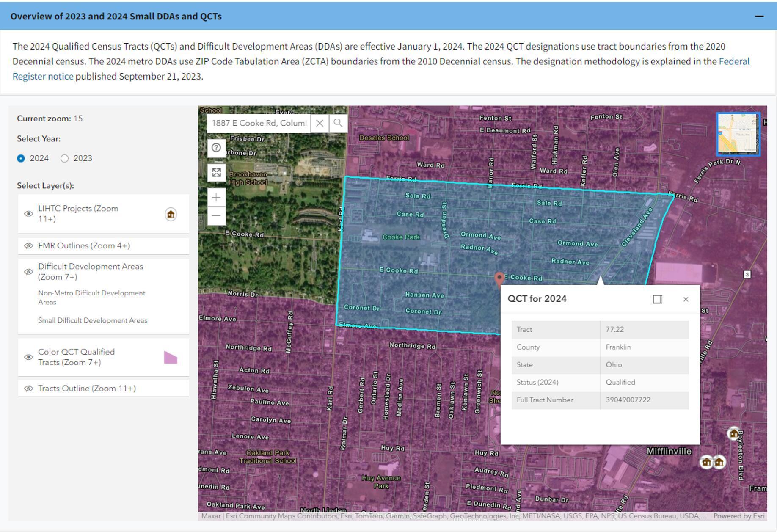Close the QCT for 2024 popup

coord(686,299)
